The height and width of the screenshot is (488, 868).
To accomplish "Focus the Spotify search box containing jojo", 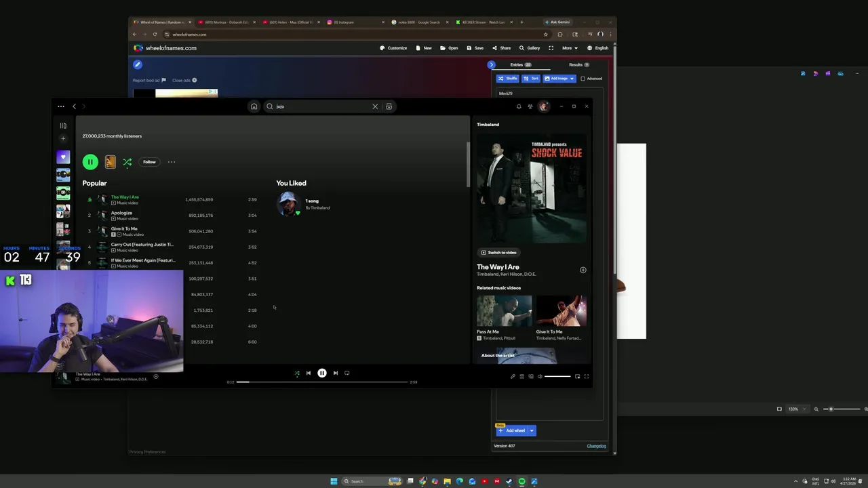I will pos(322,106).
